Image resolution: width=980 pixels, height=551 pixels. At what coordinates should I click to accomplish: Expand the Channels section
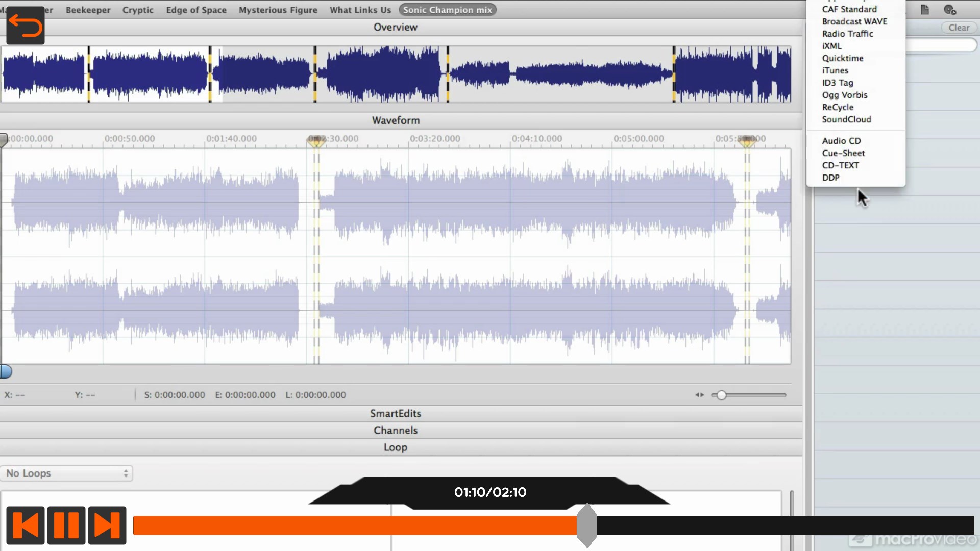(396, 431)
